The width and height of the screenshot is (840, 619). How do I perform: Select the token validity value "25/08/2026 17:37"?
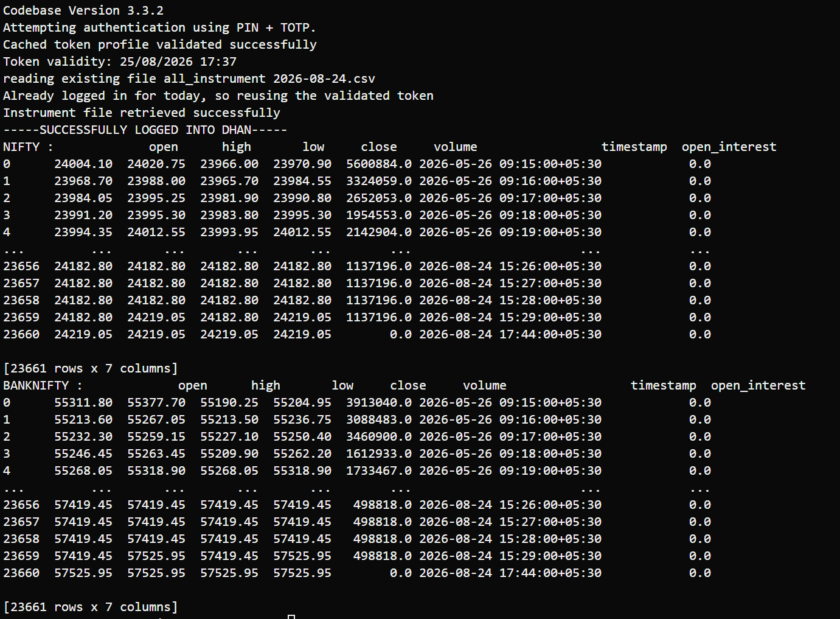point(178,61)
